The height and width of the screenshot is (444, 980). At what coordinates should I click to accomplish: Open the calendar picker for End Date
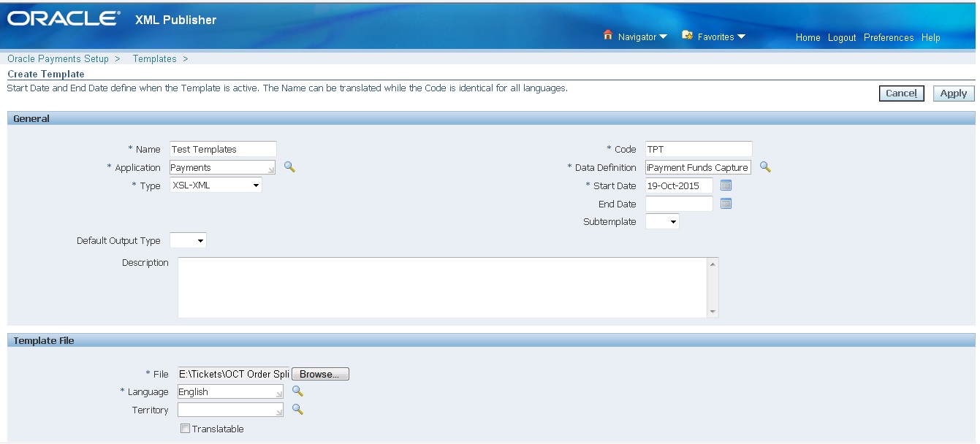tap(726, 204)
